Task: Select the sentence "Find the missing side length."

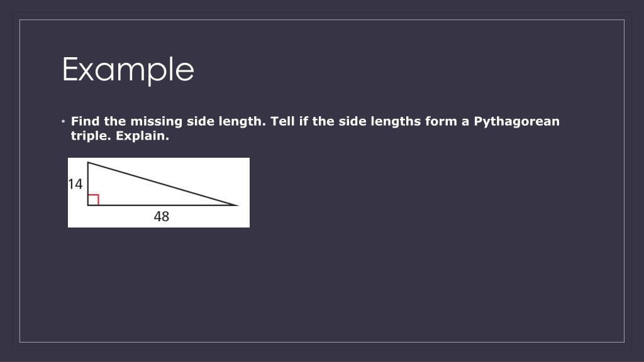Action: pyautogui.click(x=169, y=121)
